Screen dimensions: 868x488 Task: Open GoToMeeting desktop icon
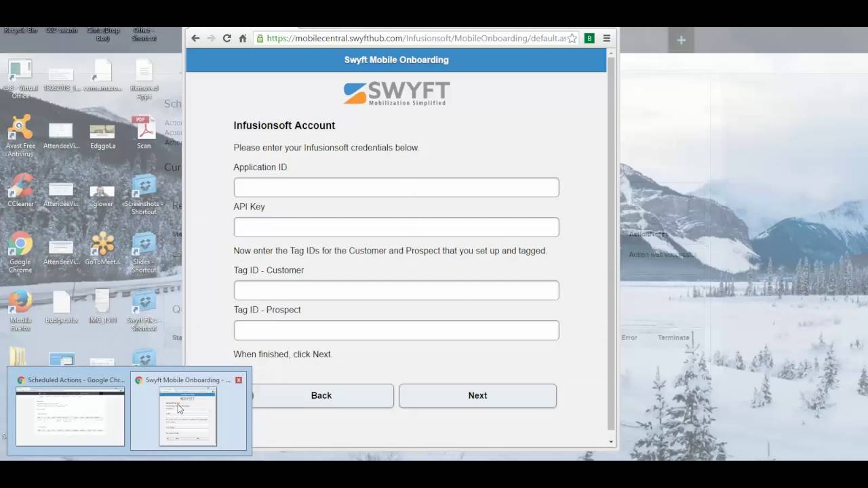[x=102, y=249]
